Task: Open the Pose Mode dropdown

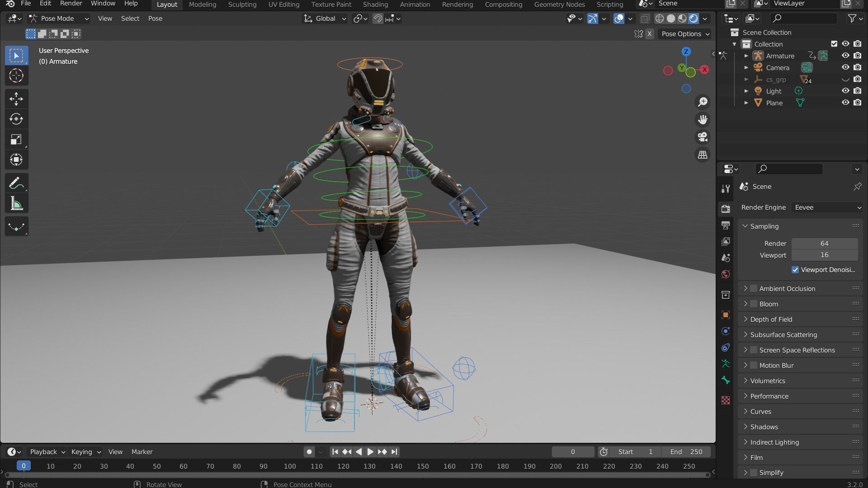Action: tap(58, 19)
